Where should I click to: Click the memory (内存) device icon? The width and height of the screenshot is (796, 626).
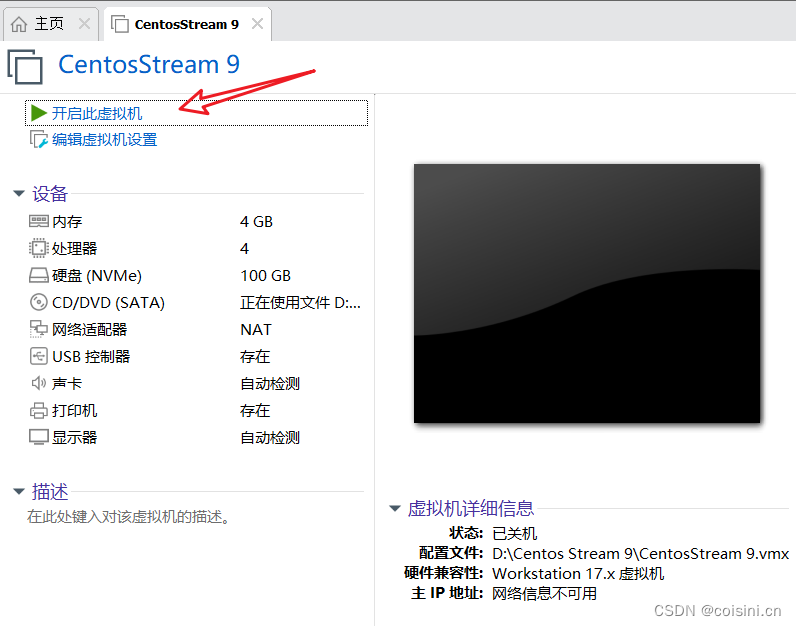(39, 221)
